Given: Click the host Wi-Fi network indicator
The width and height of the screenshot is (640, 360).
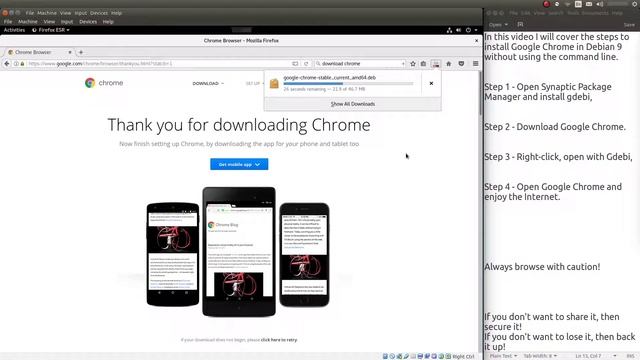Looking at the screenshot, I should pyautogui.click(x=567, y=4).
